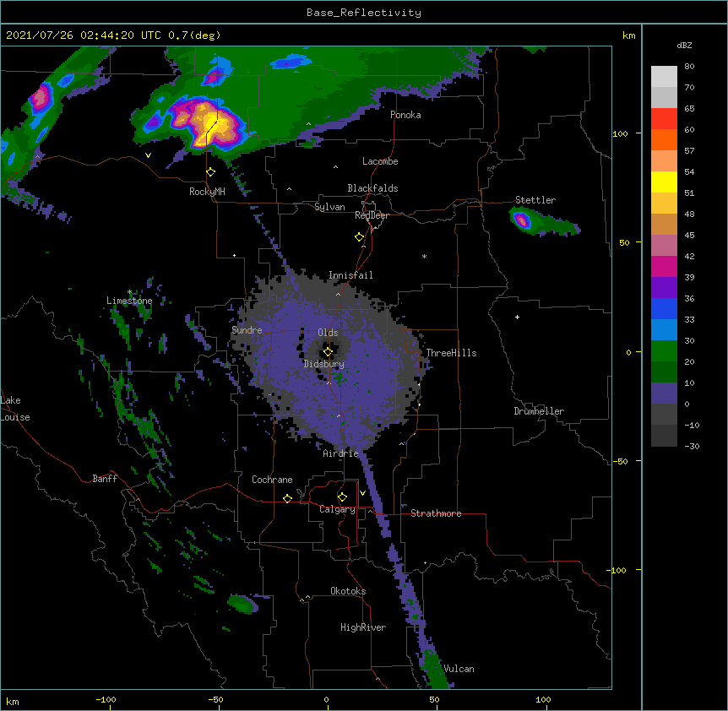Click the Sylvan label

329,207
